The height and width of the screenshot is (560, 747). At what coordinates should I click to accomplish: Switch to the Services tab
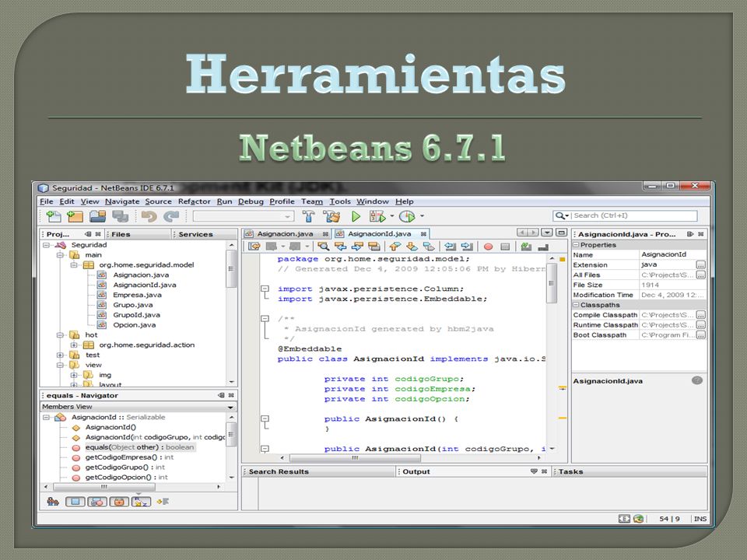[195, 234]
